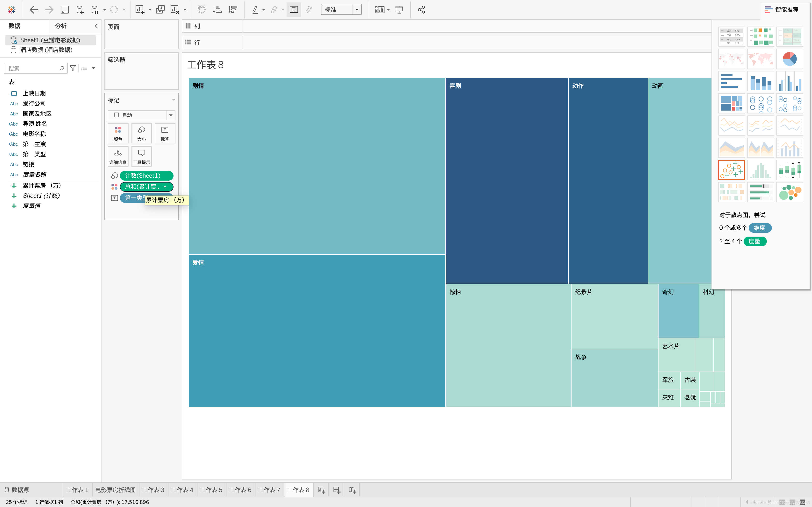Open the dropdown arrow on the SUM box-office pill

pyautogui.click(x=165, y=187)
